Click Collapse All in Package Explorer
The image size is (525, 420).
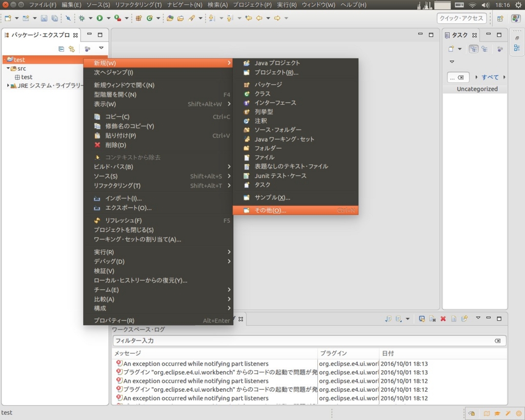[x=62, y=49]
